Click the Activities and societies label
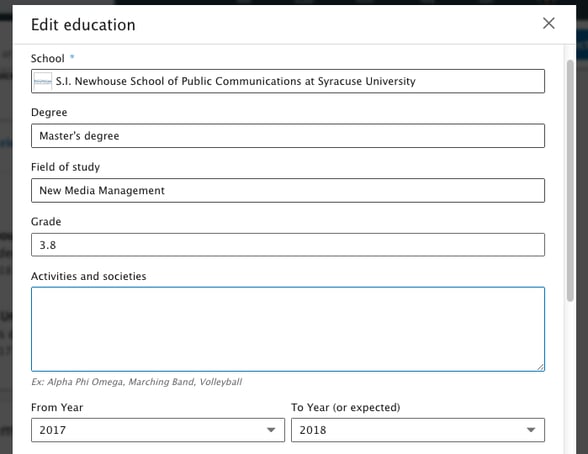This screenshot has height=454, width=588. [x=88, y=276]
